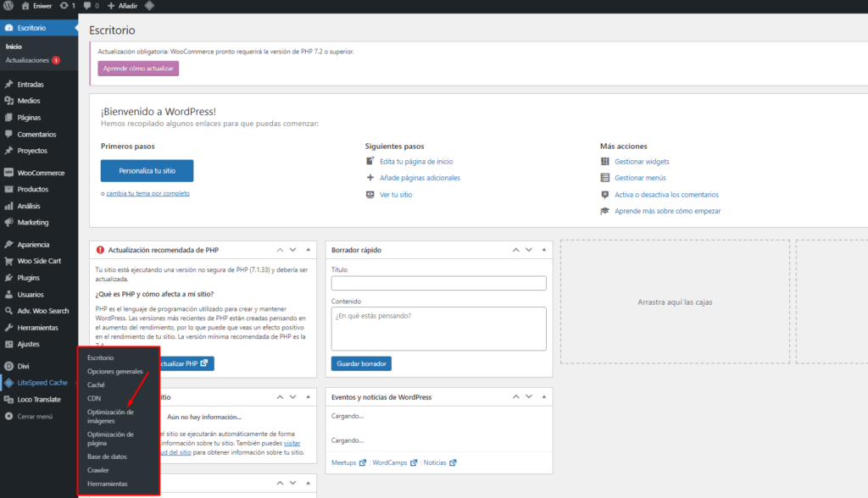Click the Adv. Woo Search magnifier icon
The width and height of the screenshot is (868, 498).
point(8,311)
